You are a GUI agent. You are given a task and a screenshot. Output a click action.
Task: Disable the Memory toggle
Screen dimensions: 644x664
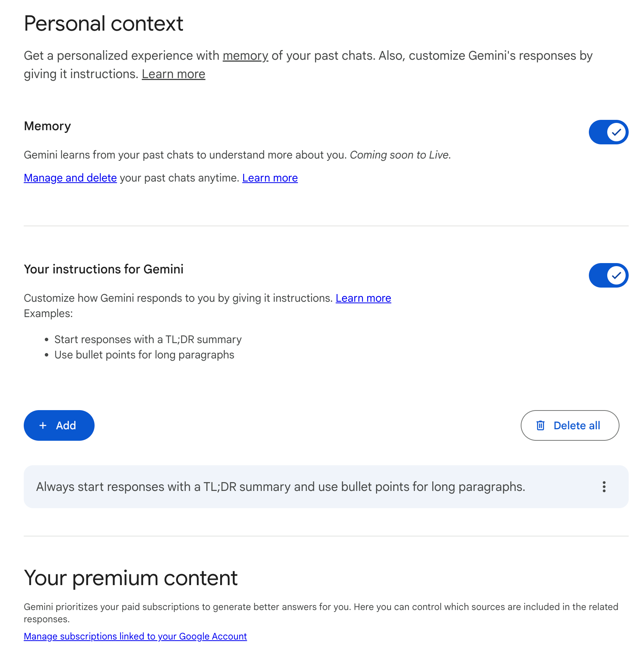click(608, 132)
